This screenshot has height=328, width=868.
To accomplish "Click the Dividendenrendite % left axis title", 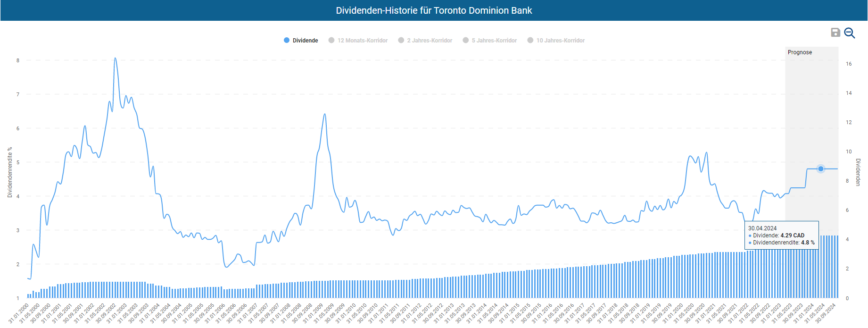I will click(x=9, y=172).
